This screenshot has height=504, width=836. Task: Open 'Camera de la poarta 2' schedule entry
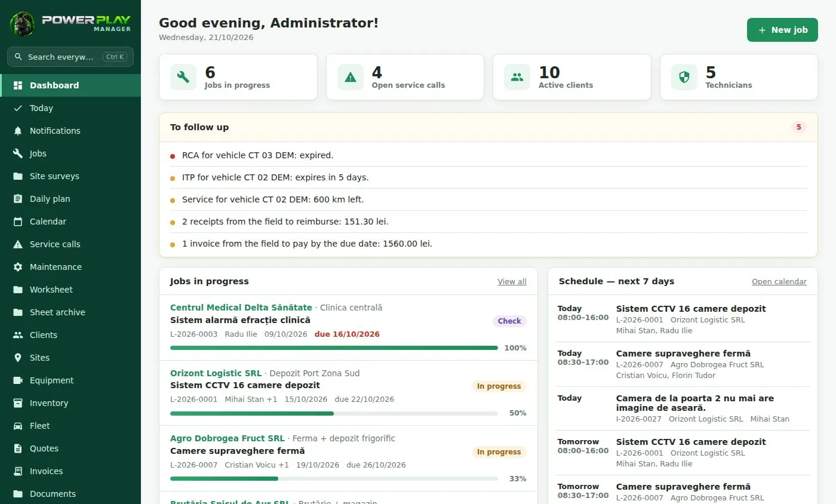tap(683, 408)
